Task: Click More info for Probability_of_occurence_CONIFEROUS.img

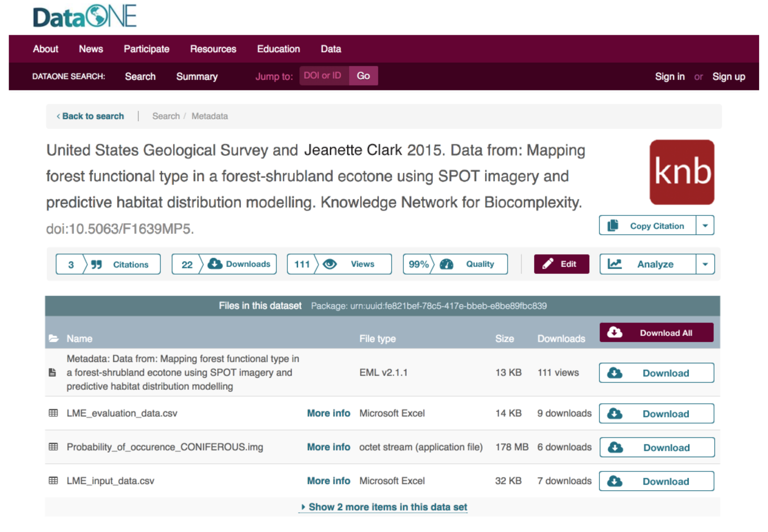Action: 328,447
